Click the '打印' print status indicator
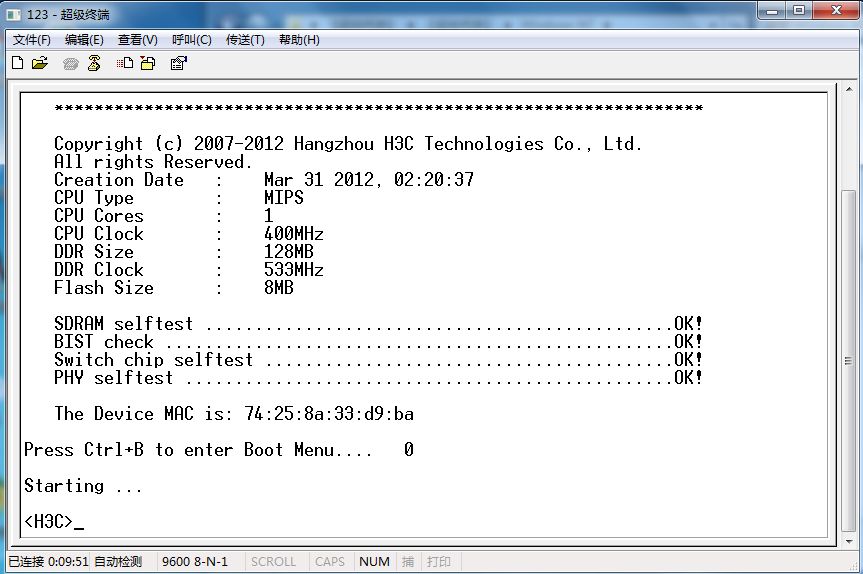Screen dimensions: 863x574 (439, 561)
